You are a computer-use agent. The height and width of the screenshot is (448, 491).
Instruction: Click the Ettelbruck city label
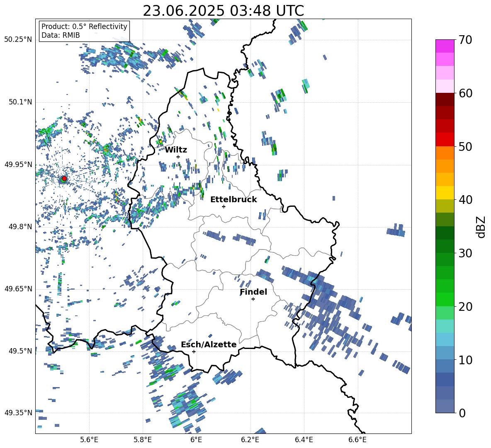point(233,200)
